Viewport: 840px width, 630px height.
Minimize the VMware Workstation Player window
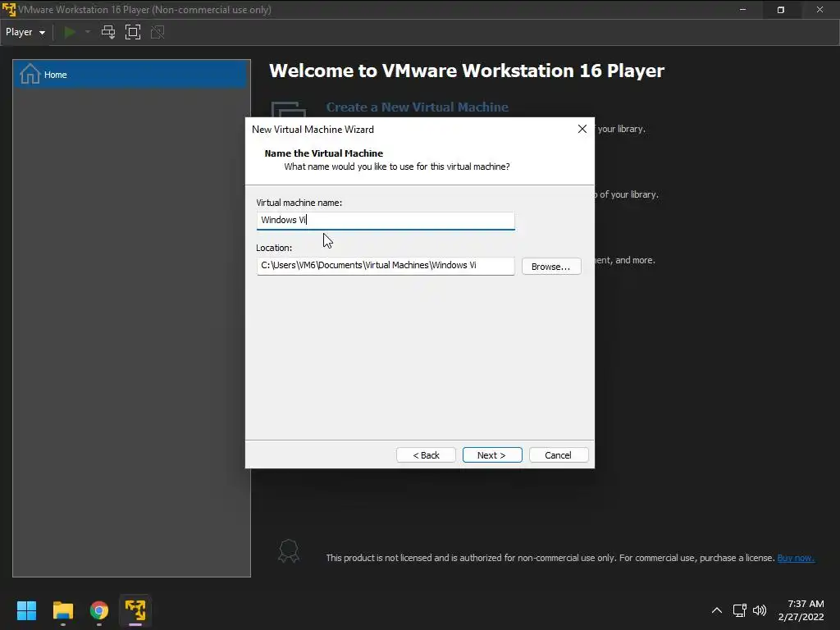[742, 10]
